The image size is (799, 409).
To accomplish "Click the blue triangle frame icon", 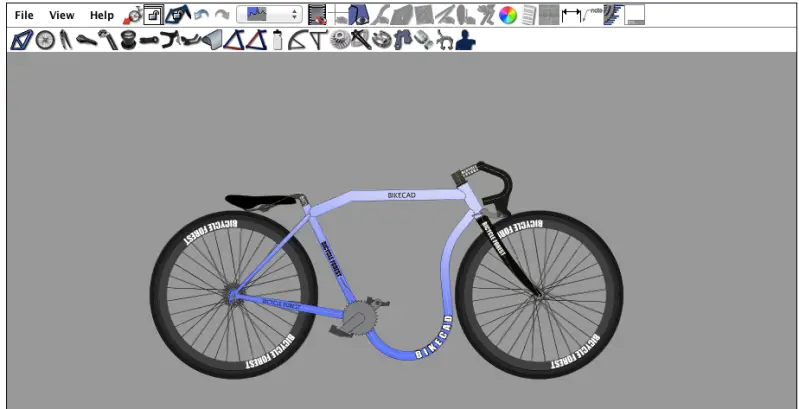I will 234,40.
